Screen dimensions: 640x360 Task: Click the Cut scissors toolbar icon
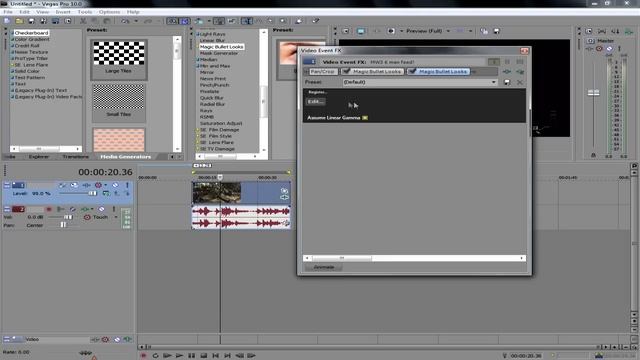click(x=83, y=21)
